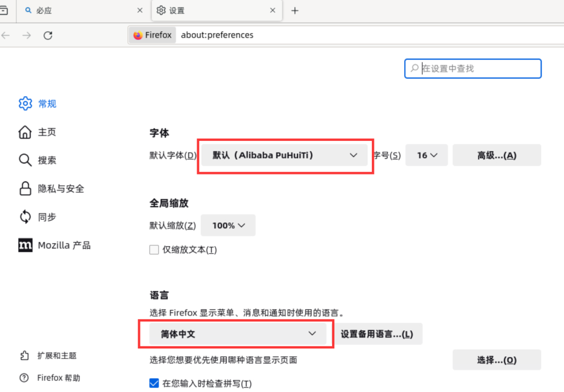Open the 搜索 settings category
The image size is (564, 392).
coord(37,160)
